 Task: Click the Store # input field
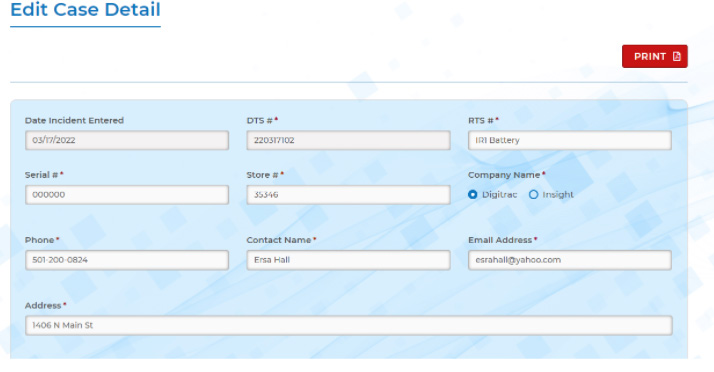pyautogui.click(x=348, y=195)
